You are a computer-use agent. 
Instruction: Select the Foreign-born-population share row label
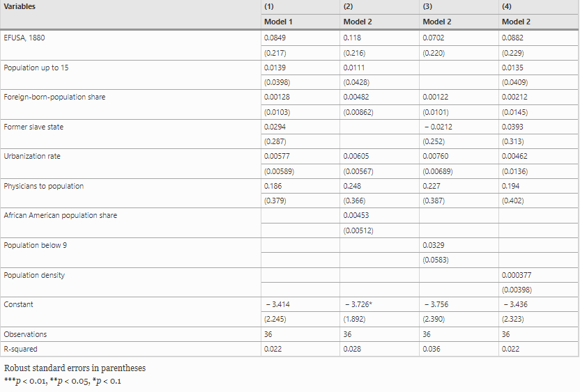tap(54, 97)
